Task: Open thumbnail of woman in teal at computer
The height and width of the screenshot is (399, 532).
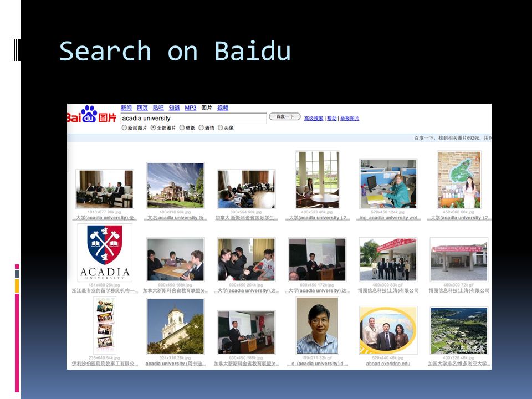Action: coord(388,183)
